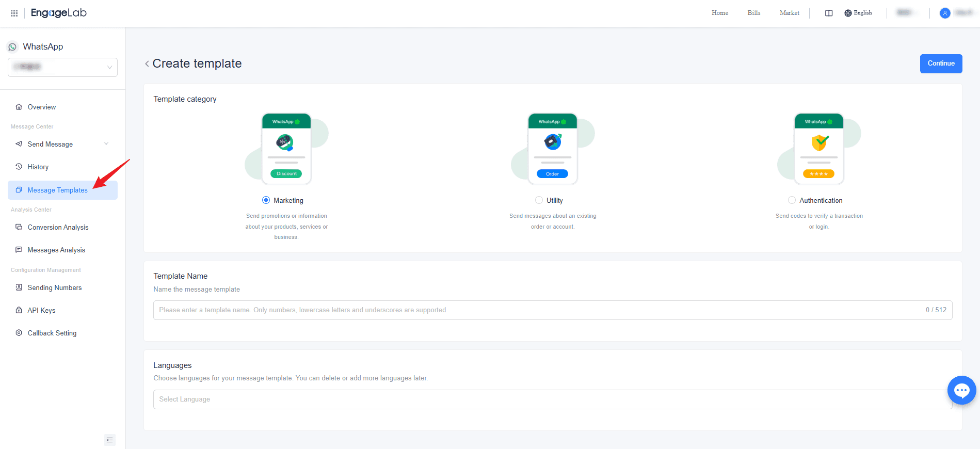Open Bills in the top navigation

[754, 13]
